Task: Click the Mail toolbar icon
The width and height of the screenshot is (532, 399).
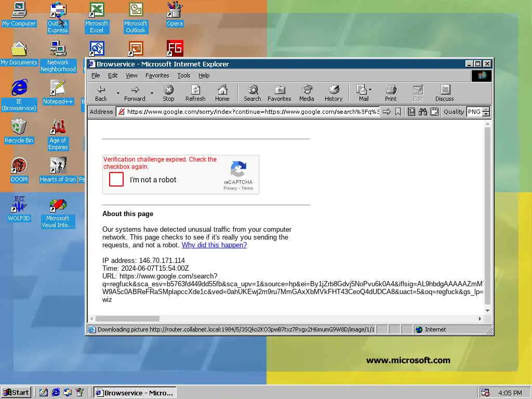Action: (x=362, y=94)
